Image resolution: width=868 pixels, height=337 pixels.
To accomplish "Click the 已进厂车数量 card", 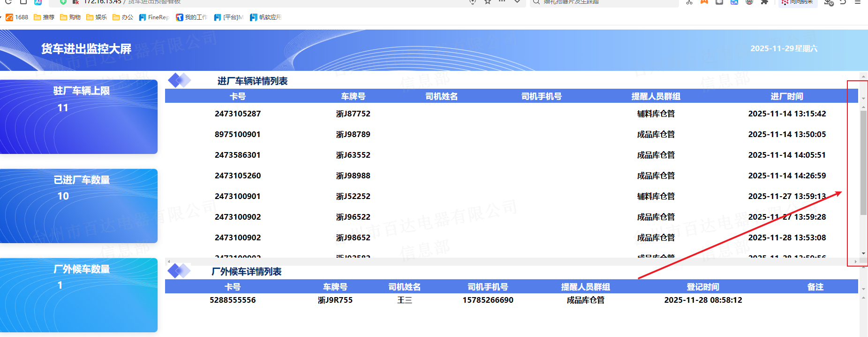I will [79, 206].
